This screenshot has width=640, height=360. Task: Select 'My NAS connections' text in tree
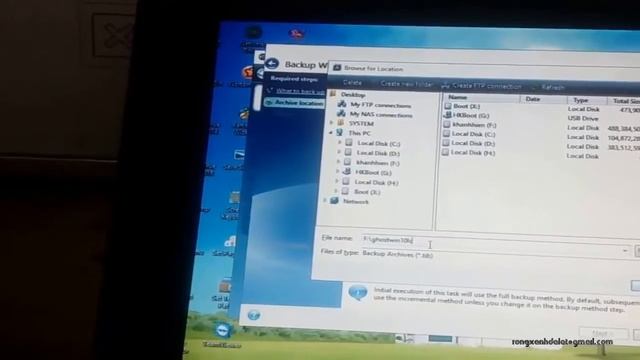tap(381, 115)
